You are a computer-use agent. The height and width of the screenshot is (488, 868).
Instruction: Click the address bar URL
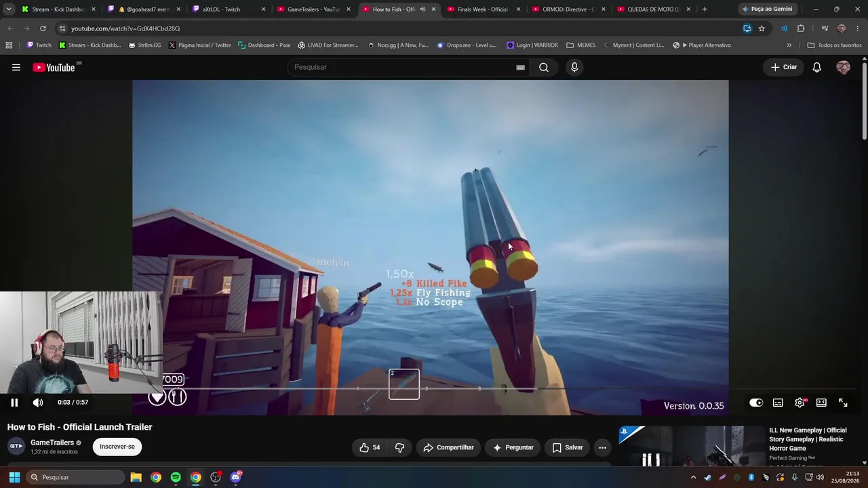pos(125,28)
